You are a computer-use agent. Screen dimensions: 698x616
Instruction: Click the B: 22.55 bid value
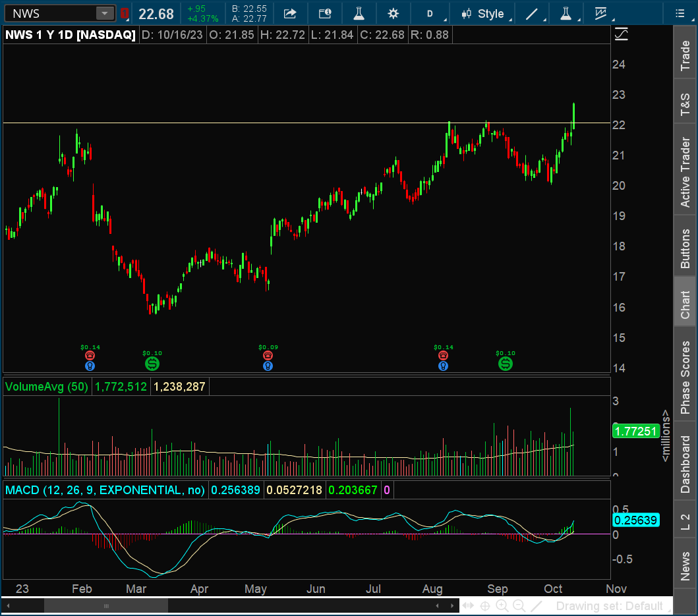[249, 9]
